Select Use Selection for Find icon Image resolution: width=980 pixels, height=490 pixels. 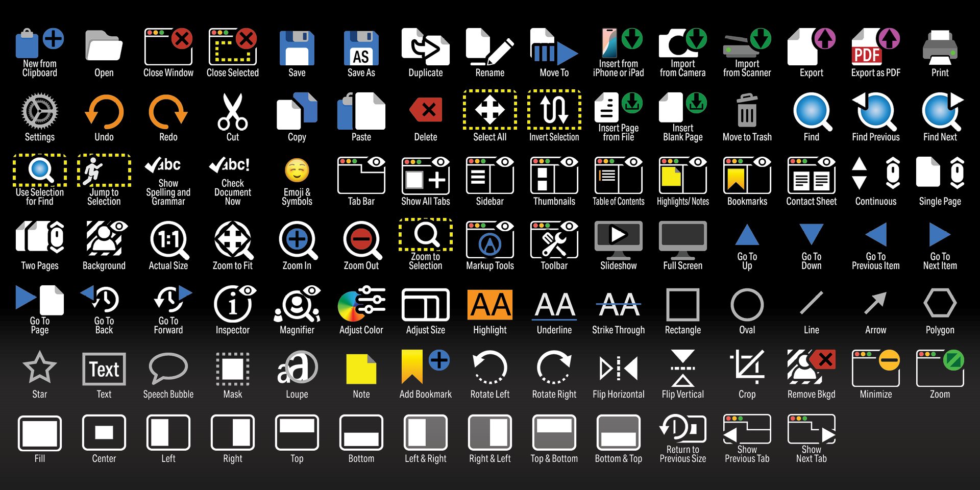(x=40, y=170)
